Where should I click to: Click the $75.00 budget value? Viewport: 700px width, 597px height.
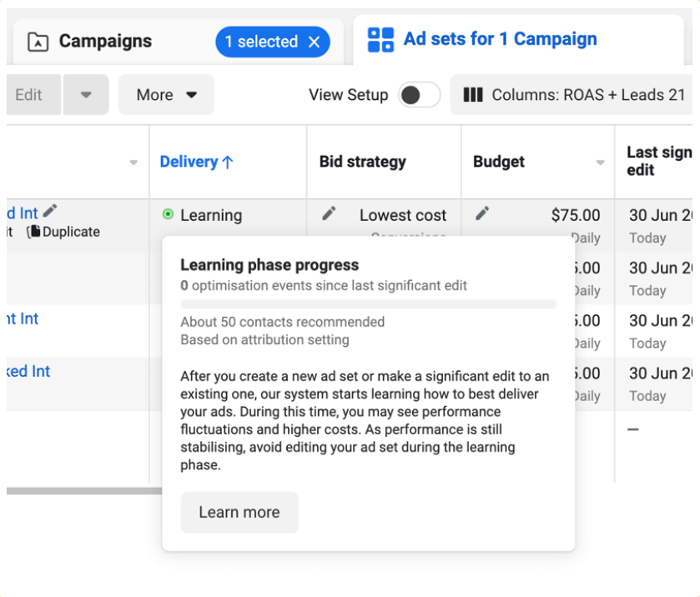coord(576,215)
